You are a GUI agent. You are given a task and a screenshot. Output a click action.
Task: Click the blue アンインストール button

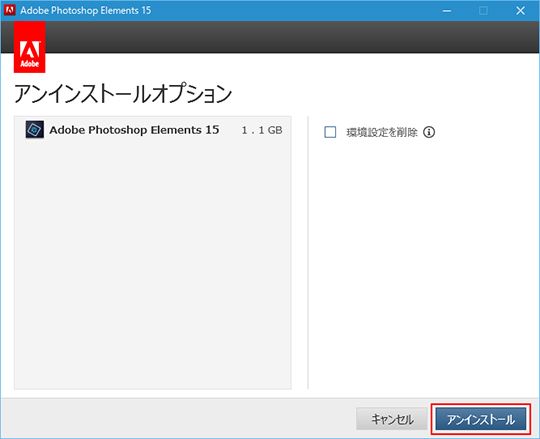coord(481,419)
